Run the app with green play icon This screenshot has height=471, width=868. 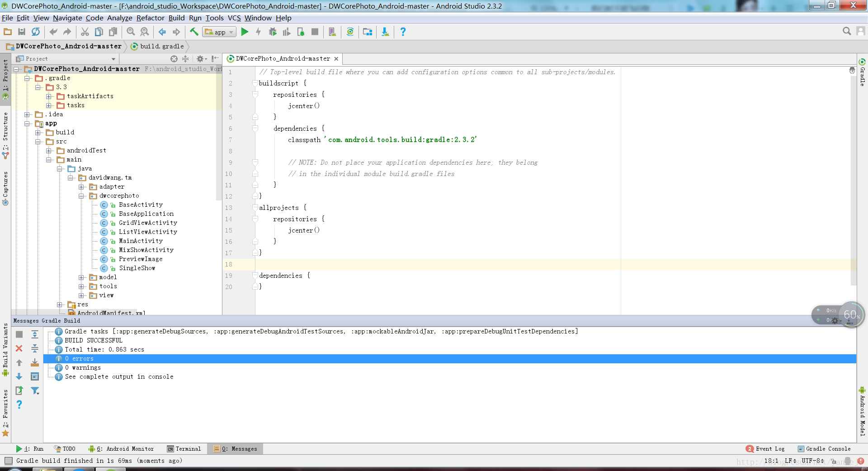(x=245, y=32)
